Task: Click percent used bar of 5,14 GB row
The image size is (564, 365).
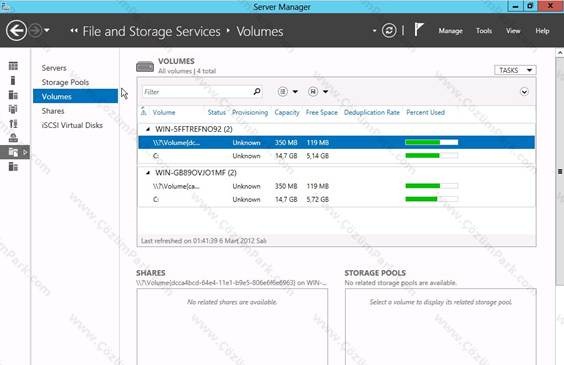Action: click(432, 156)
